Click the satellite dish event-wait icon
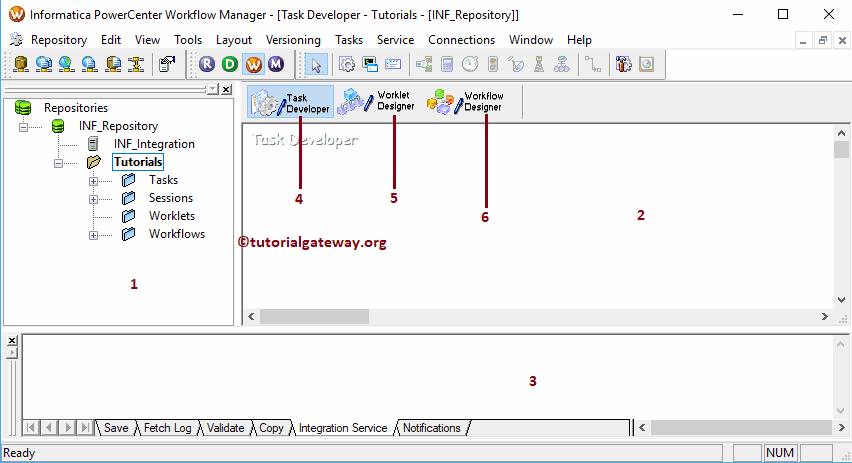The height and width of the screenshot is (463, 852). pyautogui.click(x=516, y=64)
